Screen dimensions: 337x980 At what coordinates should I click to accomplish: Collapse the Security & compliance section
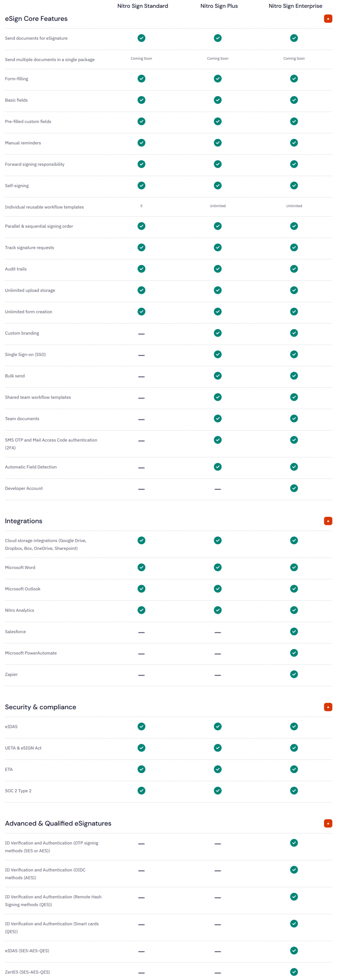coord(328,707)
